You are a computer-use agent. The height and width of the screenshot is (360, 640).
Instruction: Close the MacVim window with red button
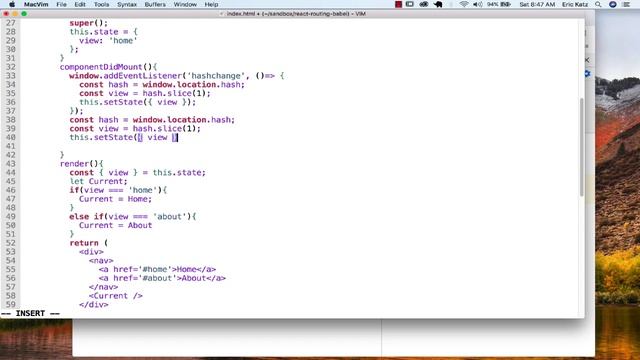click(6, 14)
